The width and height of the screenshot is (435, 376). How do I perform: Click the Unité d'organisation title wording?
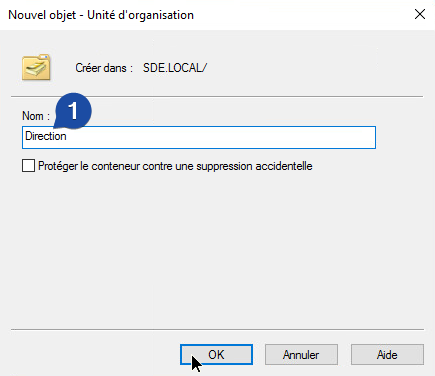[140, 15]
